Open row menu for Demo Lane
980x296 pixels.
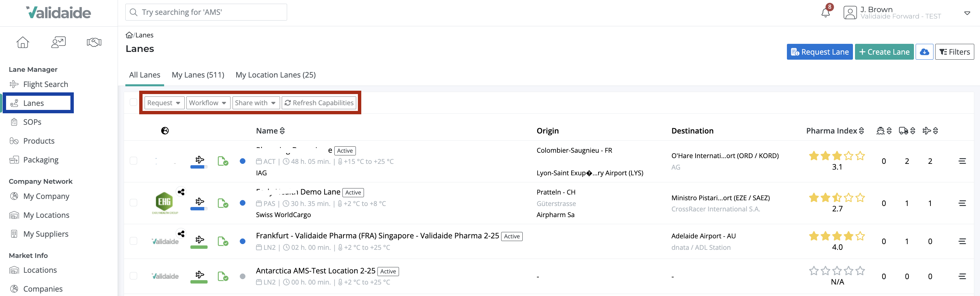(962, 203)
